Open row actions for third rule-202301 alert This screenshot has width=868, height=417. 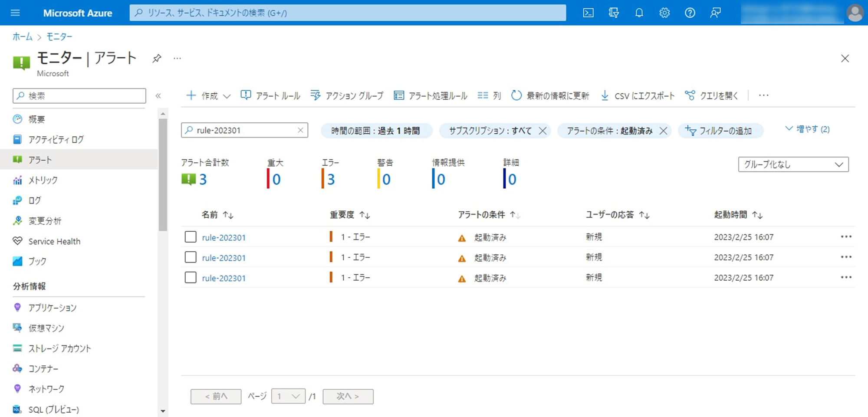click(x=846, y=278)
